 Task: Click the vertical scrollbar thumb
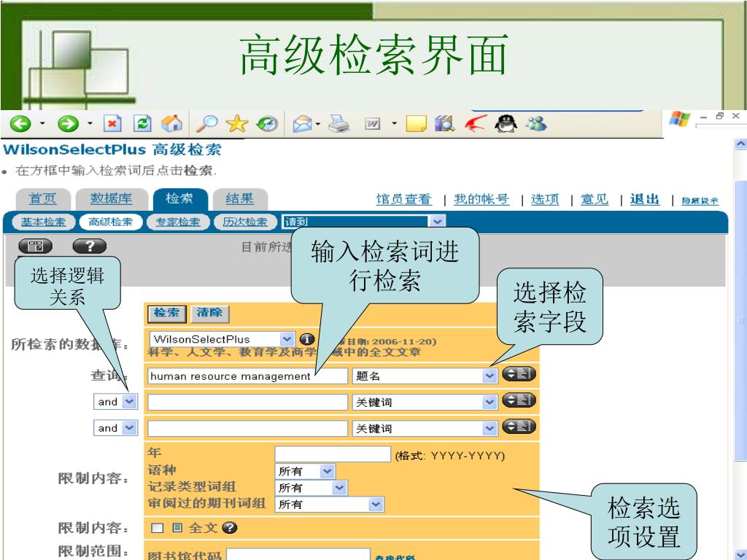click(x=740, y=321)
